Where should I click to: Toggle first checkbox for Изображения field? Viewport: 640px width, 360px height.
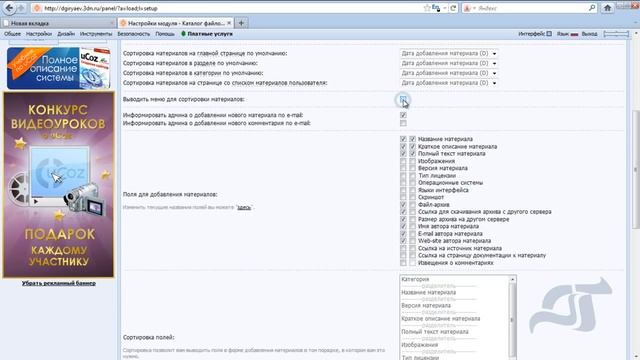[403, 161]
